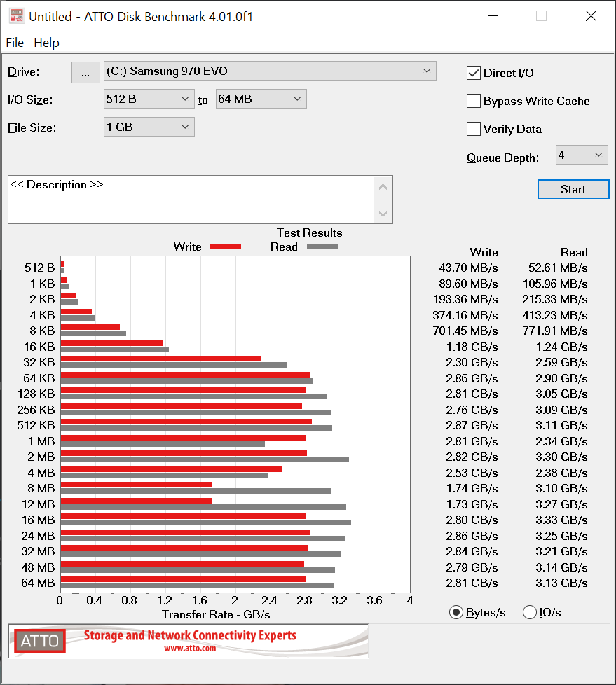Click the ATTO logo in the banner
Viewport: 616px width, 685px height.
[x=40, y=641]
